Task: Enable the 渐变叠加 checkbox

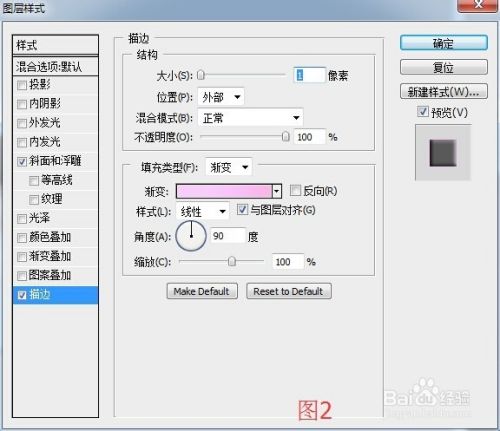Action: click(22, 257)
